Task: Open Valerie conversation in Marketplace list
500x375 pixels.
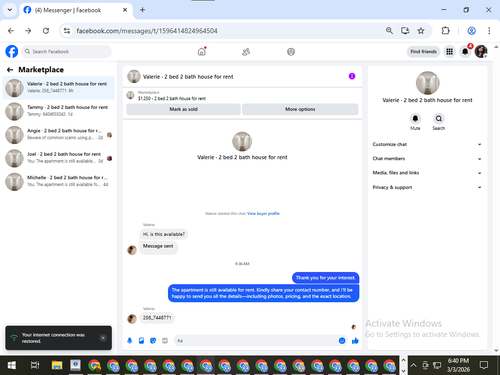Action: pyautogui.click(x=59, y=88)
